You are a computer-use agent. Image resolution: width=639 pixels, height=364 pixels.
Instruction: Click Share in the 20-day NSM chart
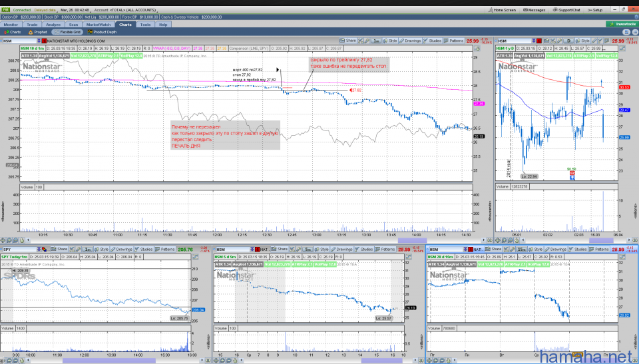[493, 249]
